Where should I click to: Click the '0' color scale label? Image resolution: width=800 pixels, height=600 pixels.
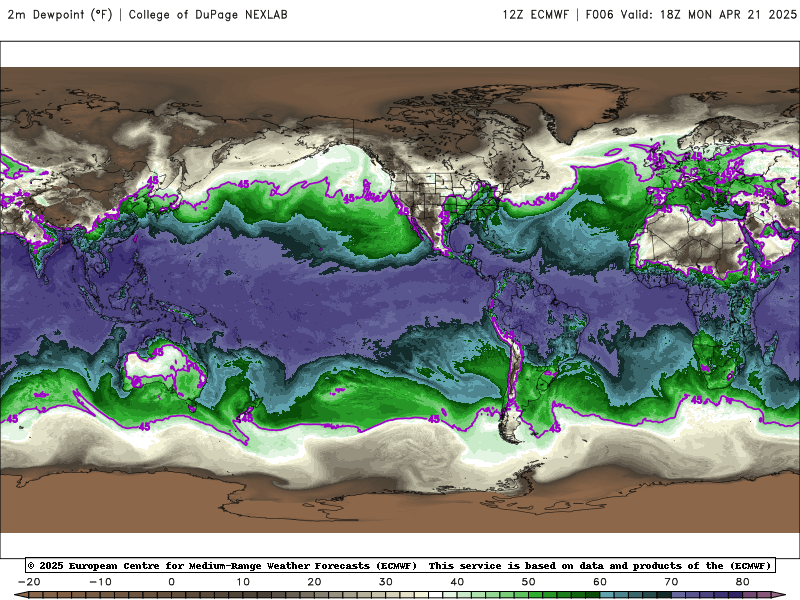(171, 582)
